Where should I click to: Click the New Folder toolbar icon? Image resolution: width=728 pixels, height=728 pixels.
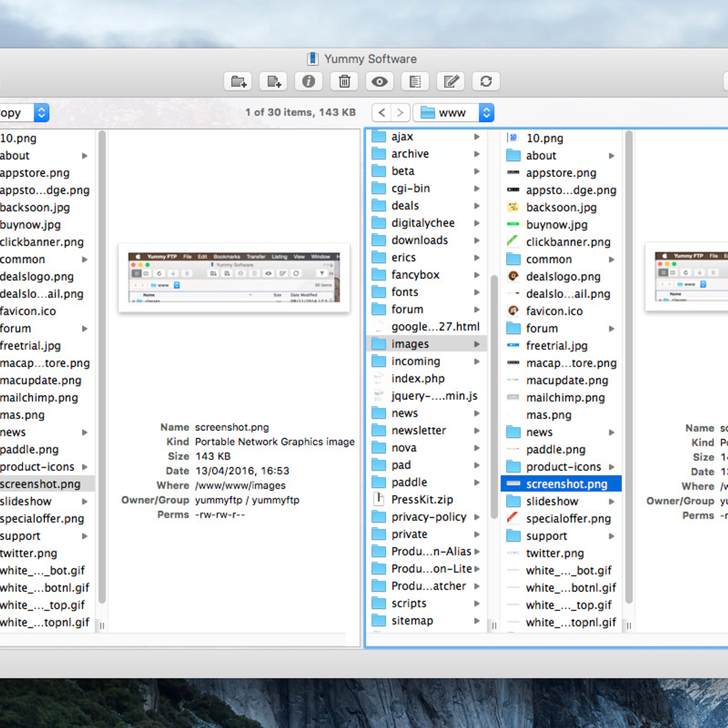click(x=238, y=81)
